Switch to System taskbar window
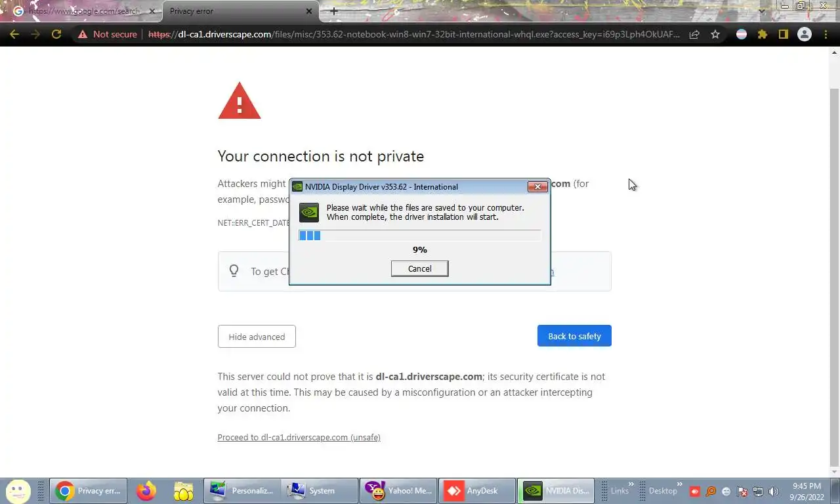 320,491
